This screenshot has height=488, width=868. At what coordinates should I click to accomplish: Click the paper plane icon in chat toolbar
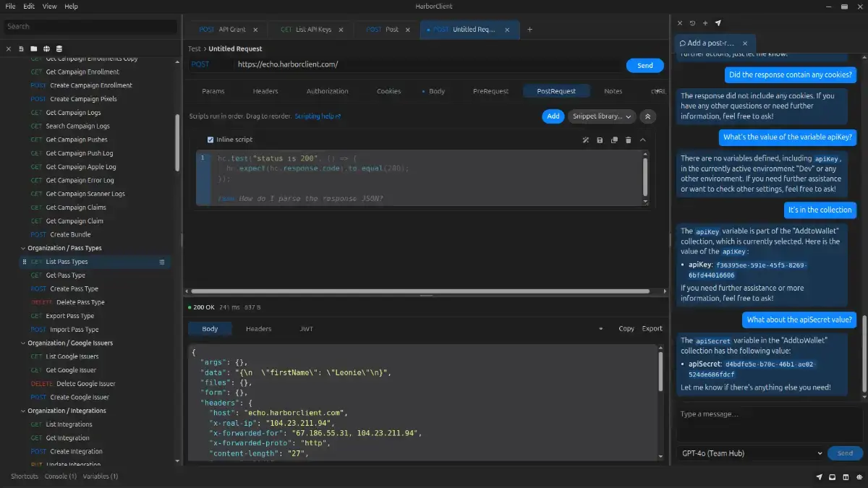pos(718,23)
